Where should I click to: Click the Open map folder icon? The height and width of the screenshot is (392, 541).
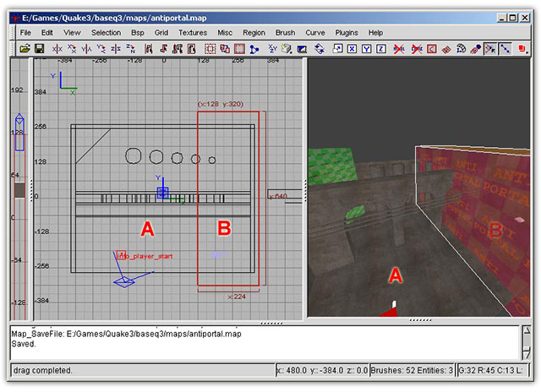click(25, 50)
